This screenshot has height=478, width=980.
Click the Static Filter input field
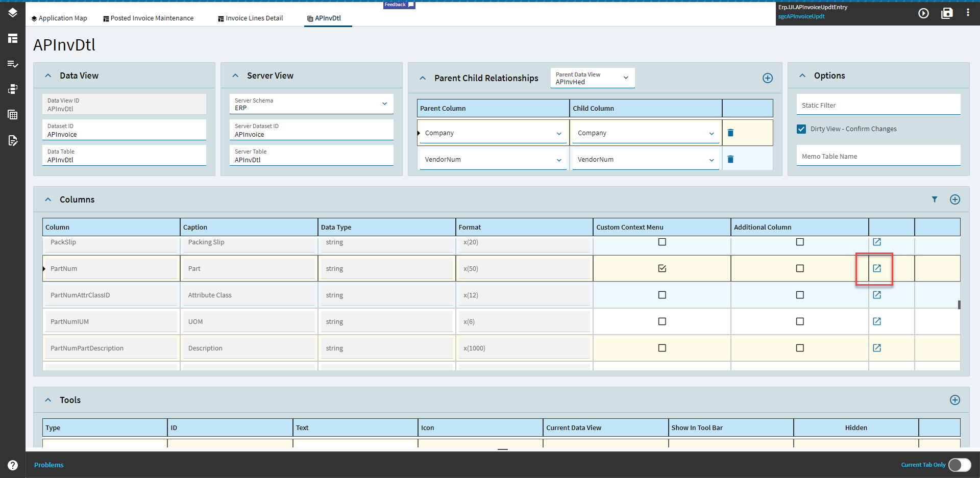point(878,105)
